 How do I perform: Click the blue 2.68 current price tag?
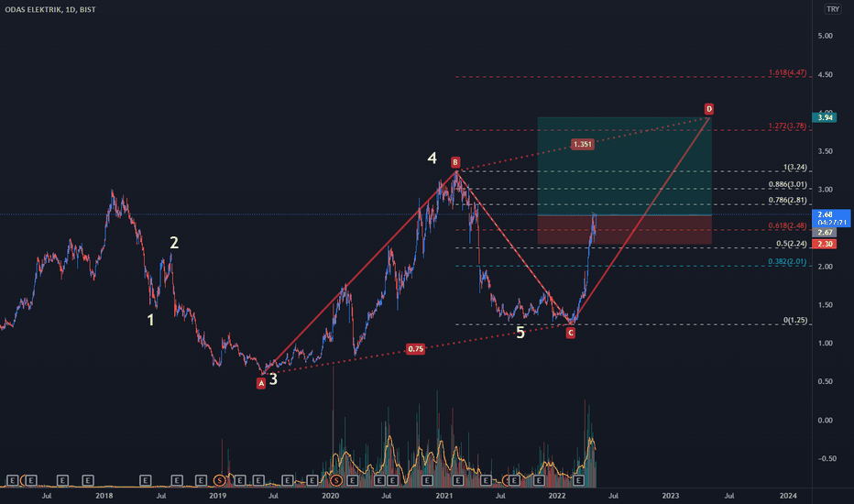point(831,218)
